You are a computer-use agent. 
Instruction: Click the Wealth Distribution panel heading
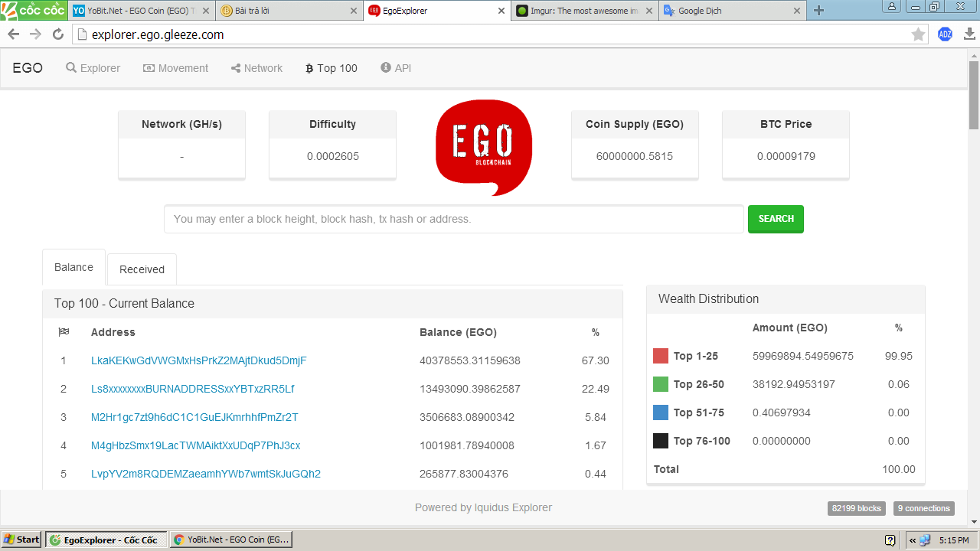[709, 298]
